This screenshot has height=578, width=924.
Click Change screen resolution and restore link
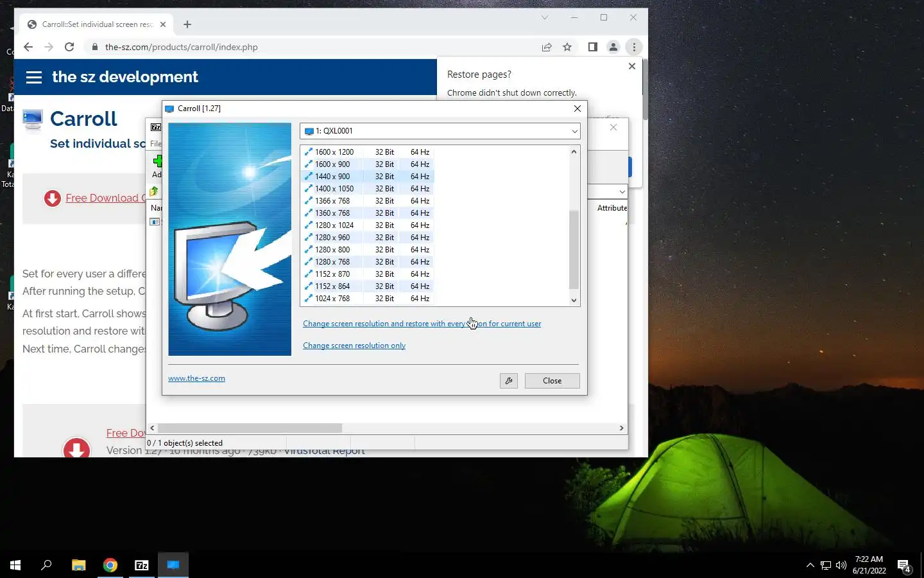click(422, 324)
